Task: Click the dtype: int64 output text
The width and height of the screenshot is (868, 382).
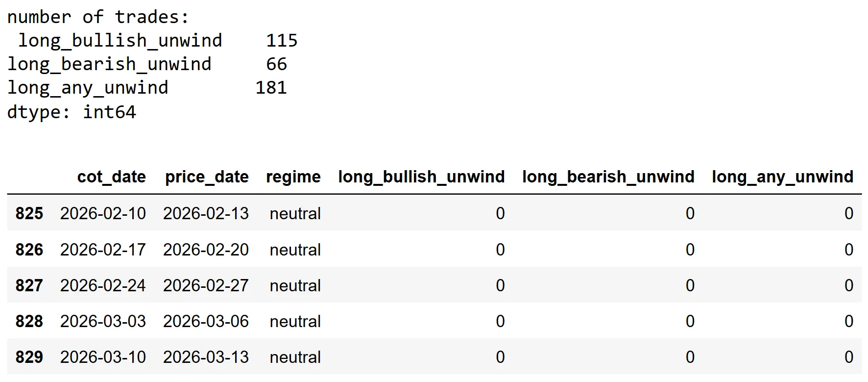Action: pyautogui.click(x=72, y=112)
